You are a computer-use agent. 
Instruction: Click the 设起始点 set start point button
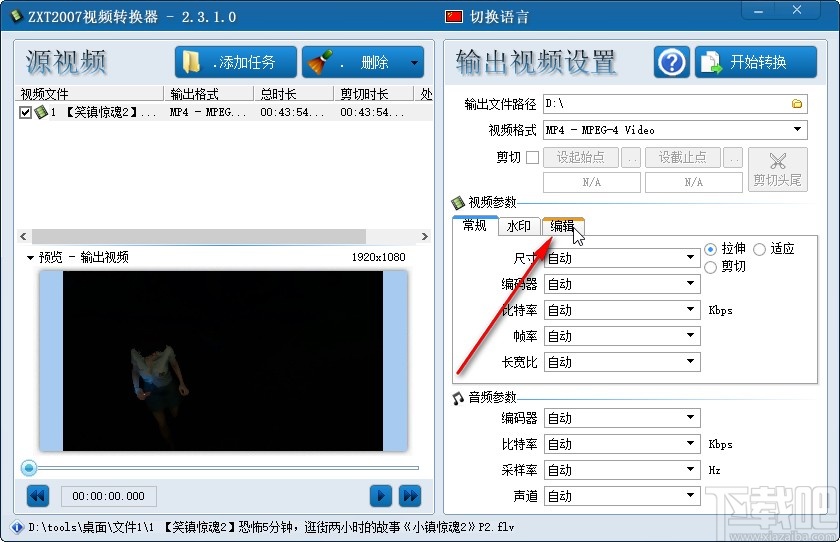(x=581, y=157)
